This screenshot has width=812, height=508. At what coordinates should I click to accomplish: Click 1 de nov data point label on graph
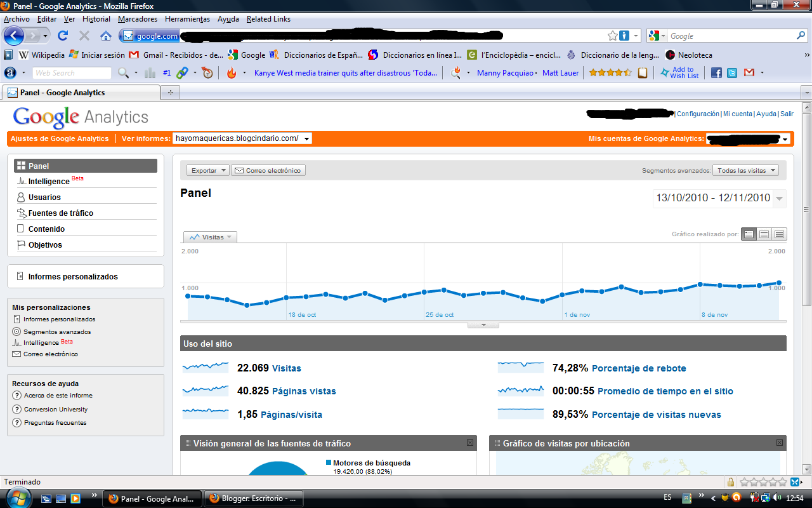coord(577,315)
